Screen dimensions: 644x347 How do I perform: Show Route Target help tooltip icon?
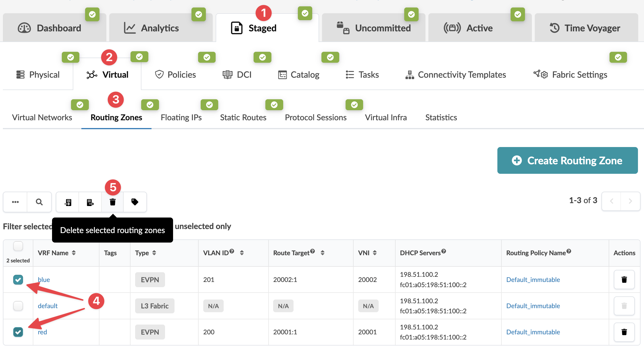pyautogui.click(x=313, y=251)
